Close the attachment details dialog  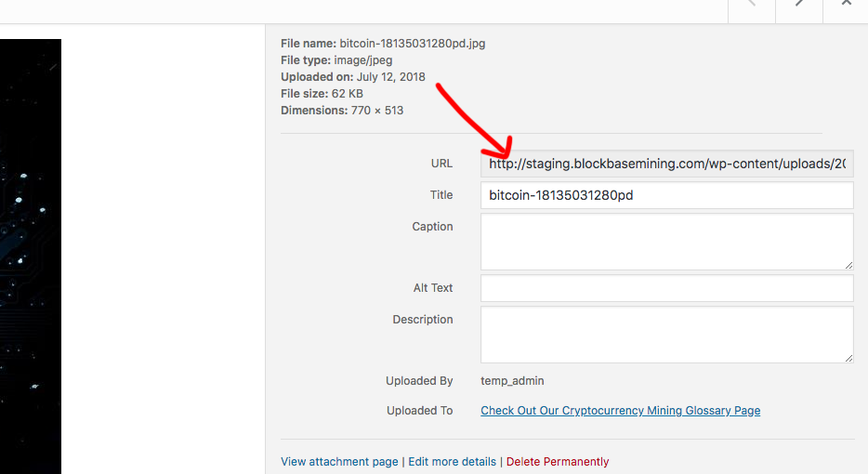pos(846,6)
